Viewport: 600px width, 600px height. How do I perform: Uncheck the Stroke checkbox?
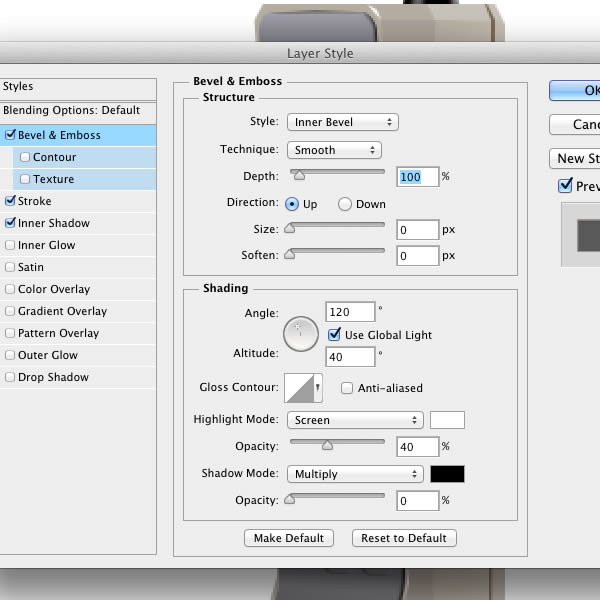coord(10,201)
